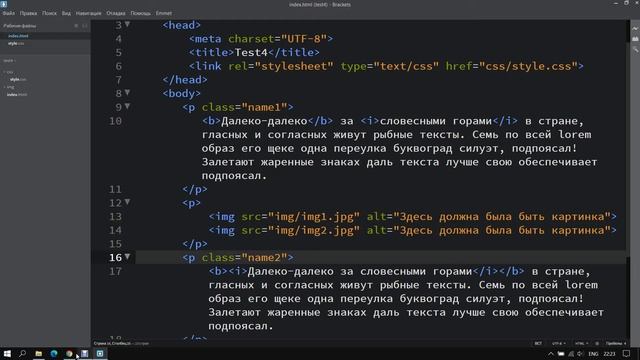Click line number 10 in gutter
640x360 pixels.
[115, 121]
